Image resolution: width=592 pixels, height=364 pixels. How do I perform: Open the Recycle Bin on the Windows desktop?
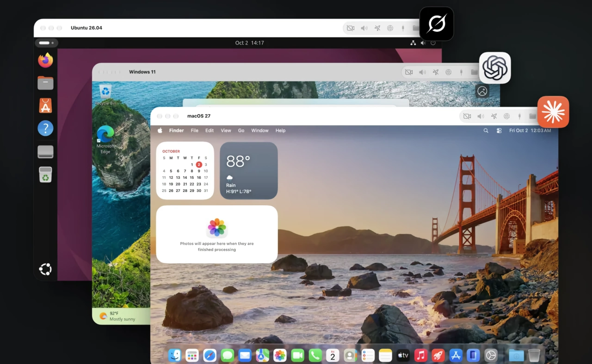click(105, 95)
